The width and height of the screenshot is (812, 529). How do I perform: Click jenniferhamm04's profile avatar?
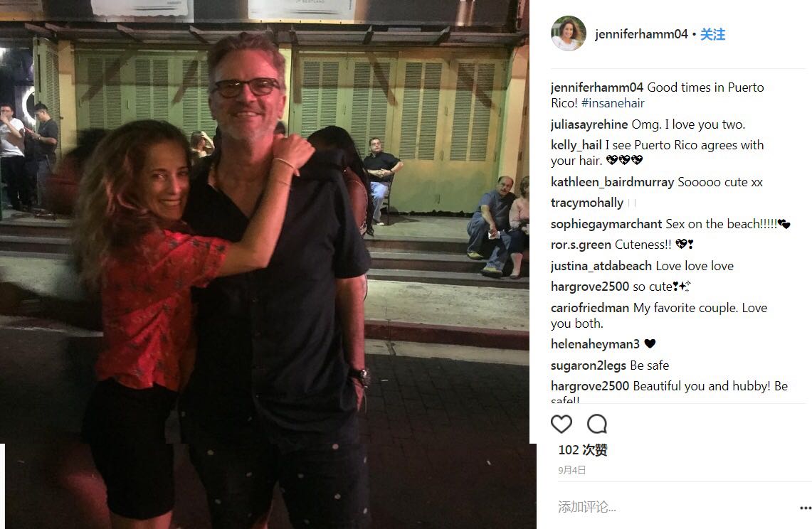tap(568, 33)
